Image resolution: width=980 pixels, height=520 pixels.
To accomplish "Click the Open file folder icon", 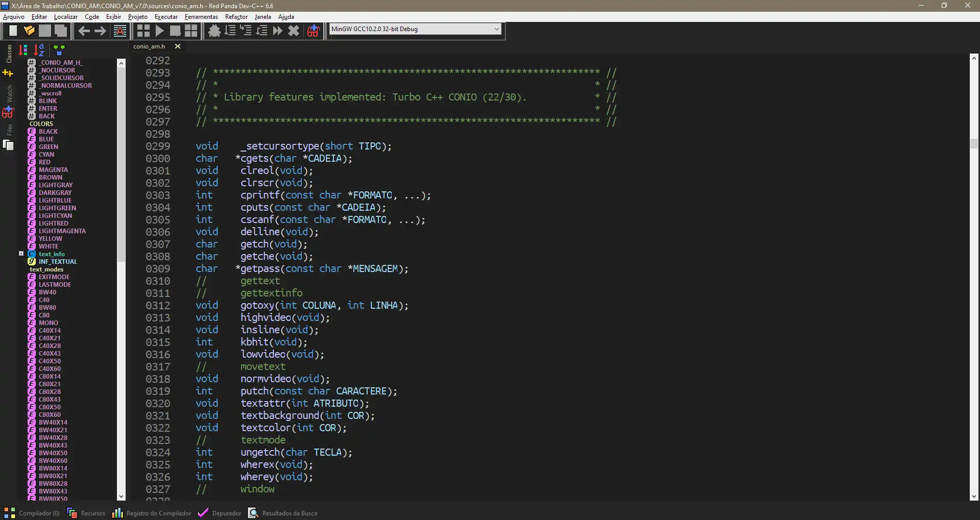I will pyautogui.click(x=29, y=31).
